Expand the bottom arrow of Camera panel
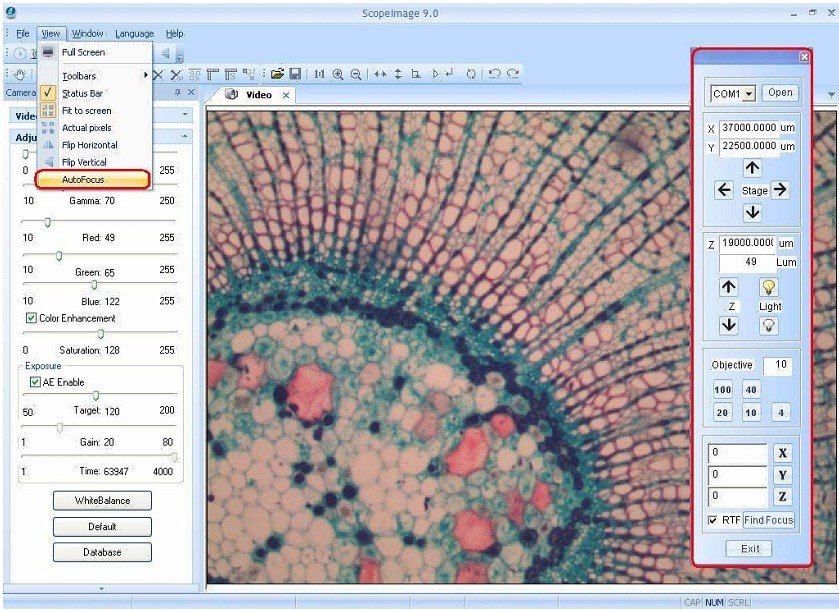The width and height of the screenshot is (839, 611). tap(102, 589)
